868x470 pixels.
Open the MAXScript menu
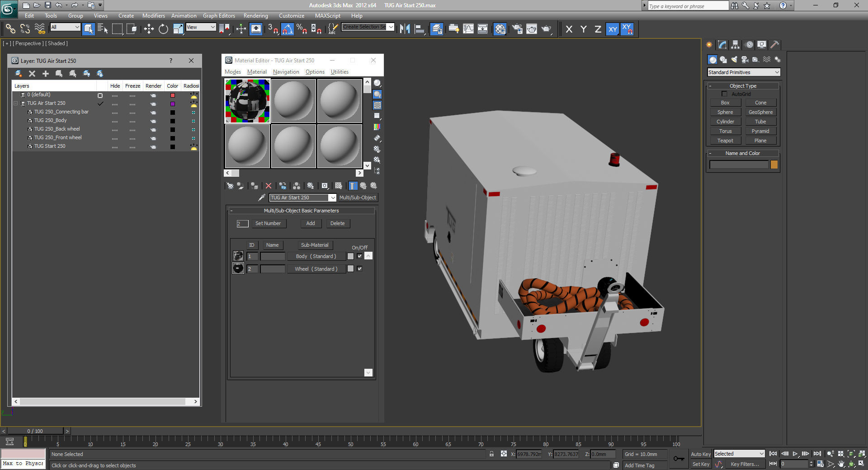click(x=328, y=15)
